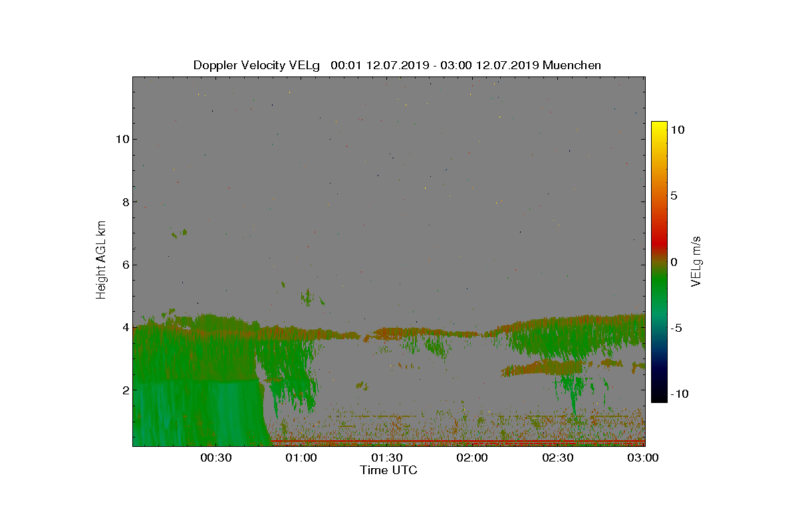
Task: Click the plot title 'Doppler Velocity VELg'
Action: [257, 65]
